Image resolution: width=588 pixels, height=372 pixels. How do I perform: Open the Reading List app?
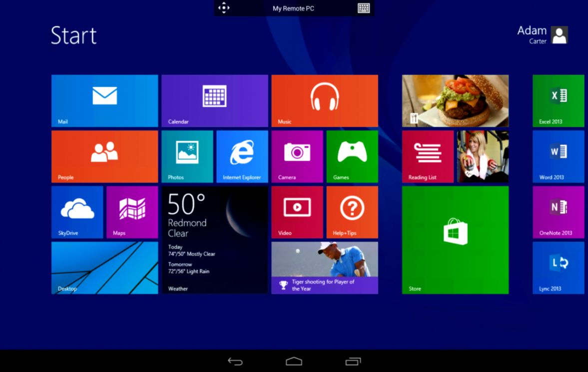(x=427, y=155)
